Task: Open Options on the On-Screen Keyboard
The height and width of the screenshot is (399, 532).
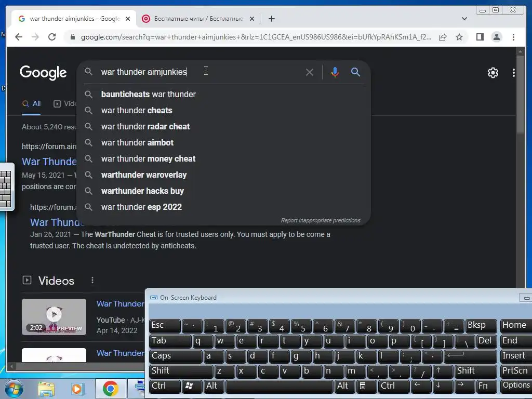Action: (516, 386)
